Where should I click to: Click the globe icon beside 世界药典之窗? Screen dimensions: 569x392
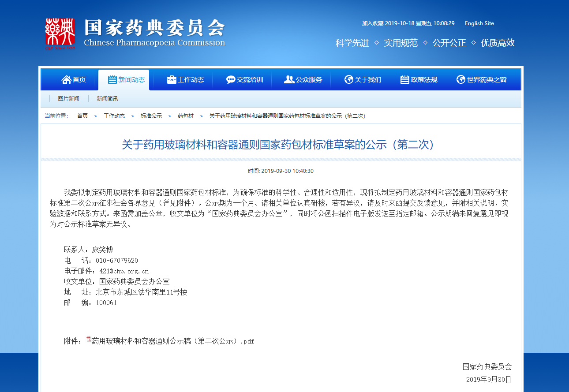click(x=460, y=79)
